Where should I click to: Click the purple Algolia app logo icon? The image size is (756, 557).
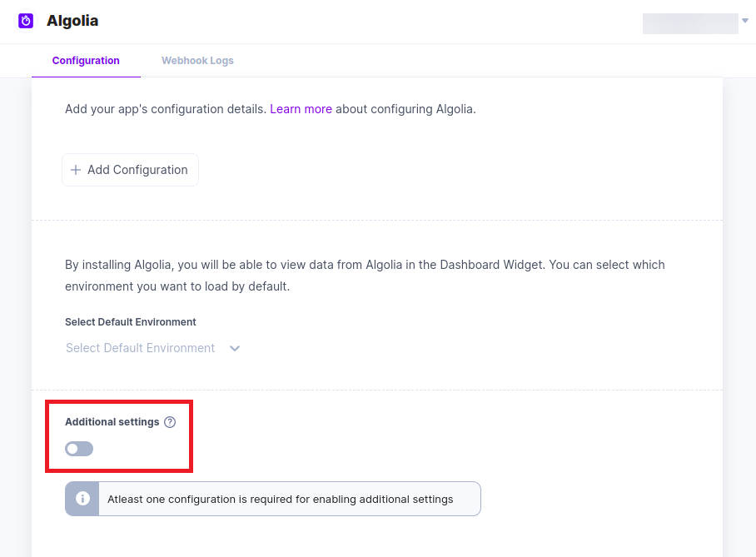coord(26,21)
